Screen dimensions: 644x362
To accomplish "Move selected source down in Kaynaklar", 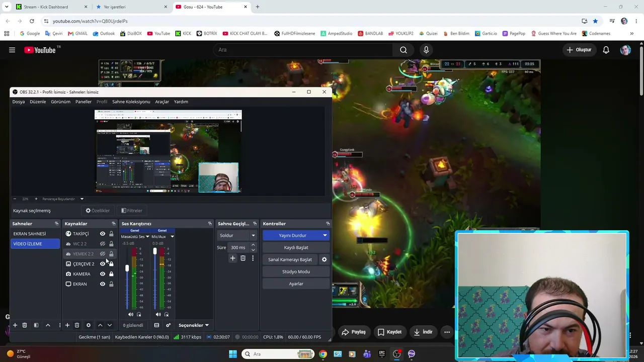I will click(110, 325).
